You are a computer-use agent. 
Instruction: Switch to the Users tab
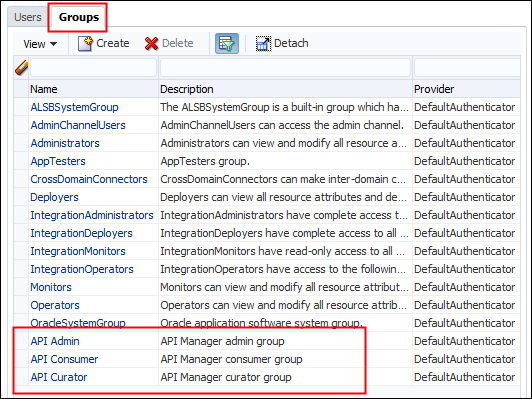point(28,17)
